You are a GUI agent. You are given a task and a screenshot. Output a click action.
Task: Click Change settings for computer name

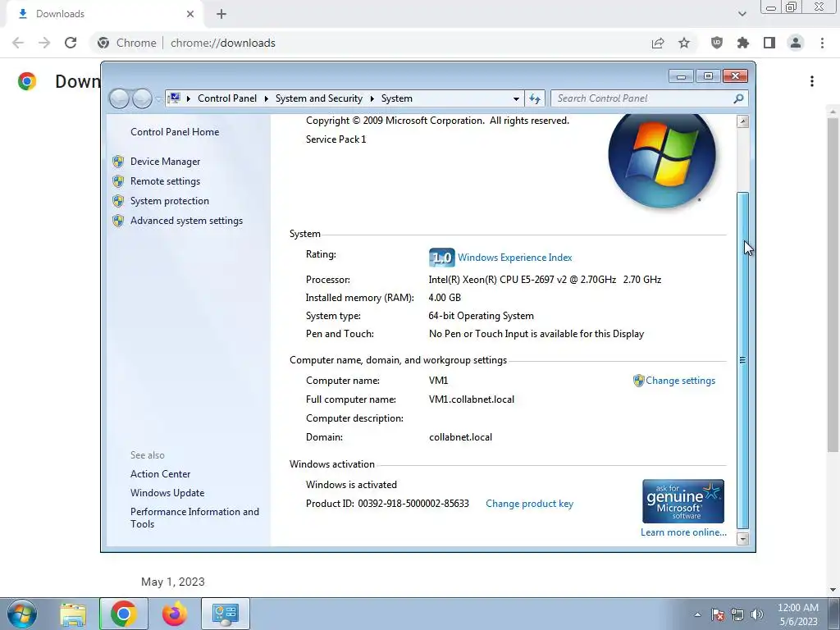click(x=680, y=381)
